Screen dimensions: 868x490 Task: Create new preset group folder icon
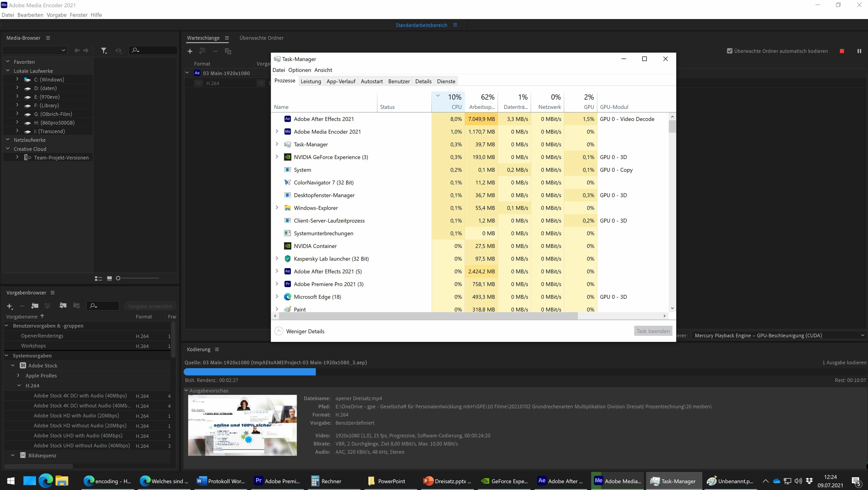(x=35, y=306)
